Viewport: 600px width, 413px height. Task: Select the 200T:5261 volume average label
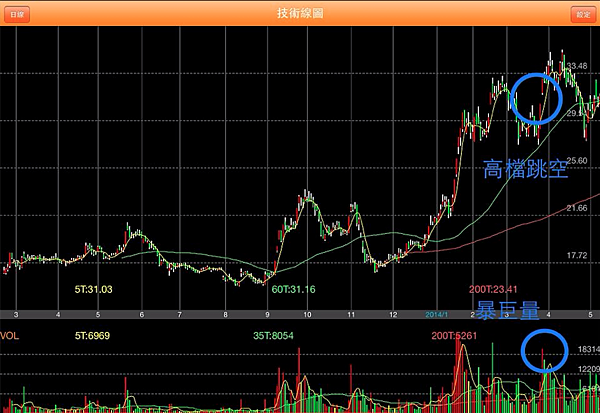point(454,336)
